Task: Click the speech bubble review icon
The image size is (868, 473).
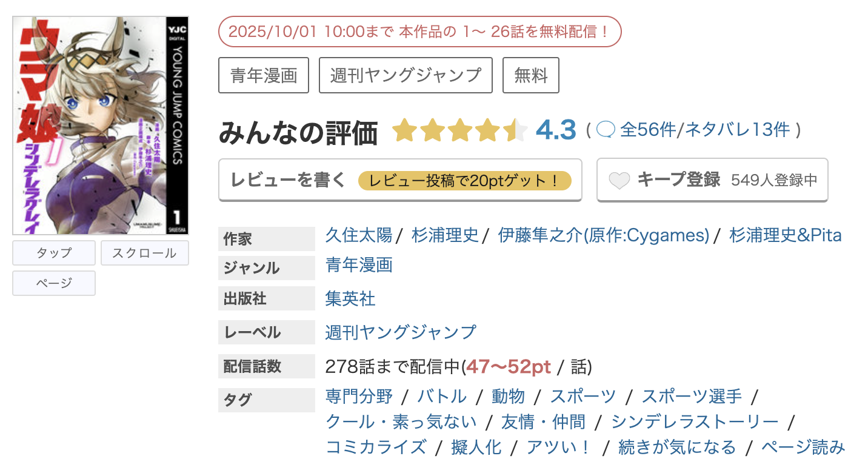Action: tap(606, 130)
